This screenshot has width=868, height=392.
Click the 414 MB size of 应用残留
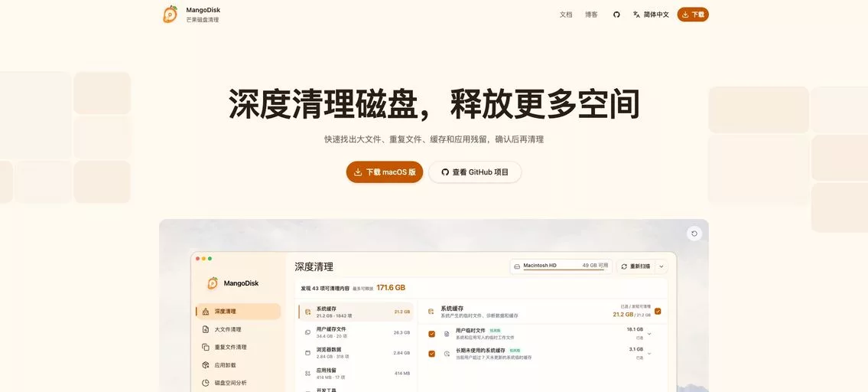(x=402, y=373)
